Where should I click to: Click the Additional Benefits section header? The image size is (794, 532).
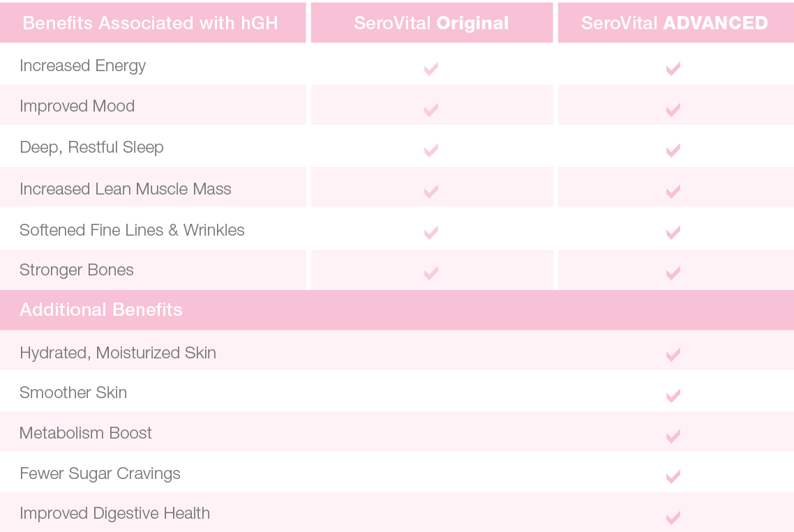point(101,310)
